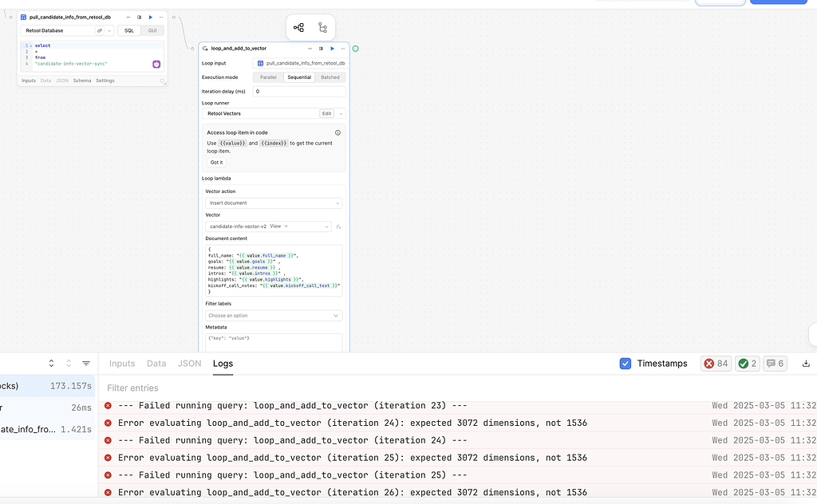Click the info icon in loop item tip
Viewport: 817px width, 504px height.
[x=337, y=132]
